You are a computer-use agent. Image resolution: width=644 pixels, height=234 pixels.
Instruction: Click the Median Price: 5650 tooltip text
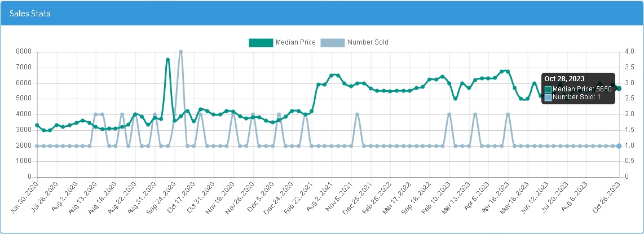tap(582, 89)
